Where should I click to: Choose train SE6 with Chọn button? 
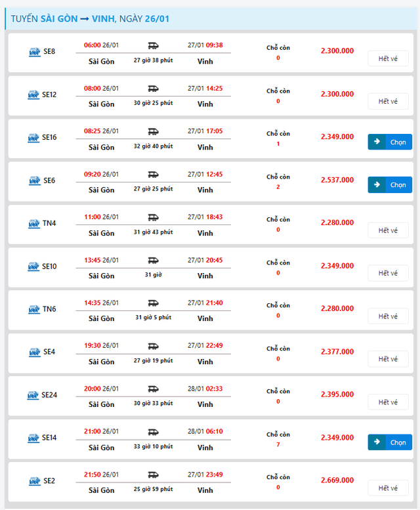click(390, 184)
